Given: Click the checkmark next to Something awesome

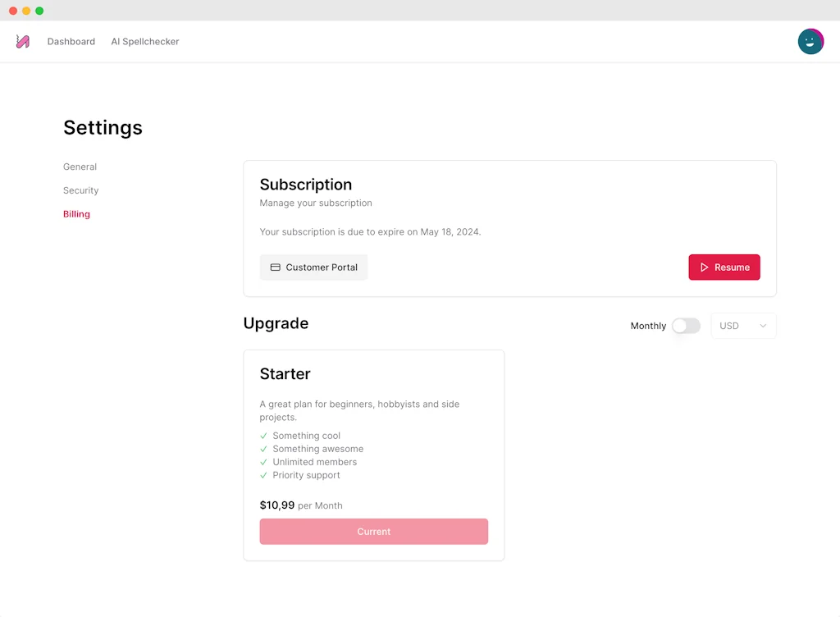Looking at the screenshot, I should (263, 449).
